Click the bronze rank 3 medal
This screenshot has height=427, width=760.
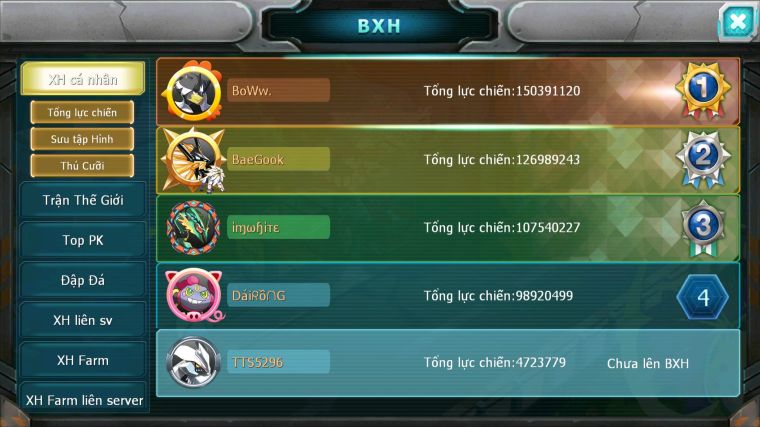tap(703, 228)
